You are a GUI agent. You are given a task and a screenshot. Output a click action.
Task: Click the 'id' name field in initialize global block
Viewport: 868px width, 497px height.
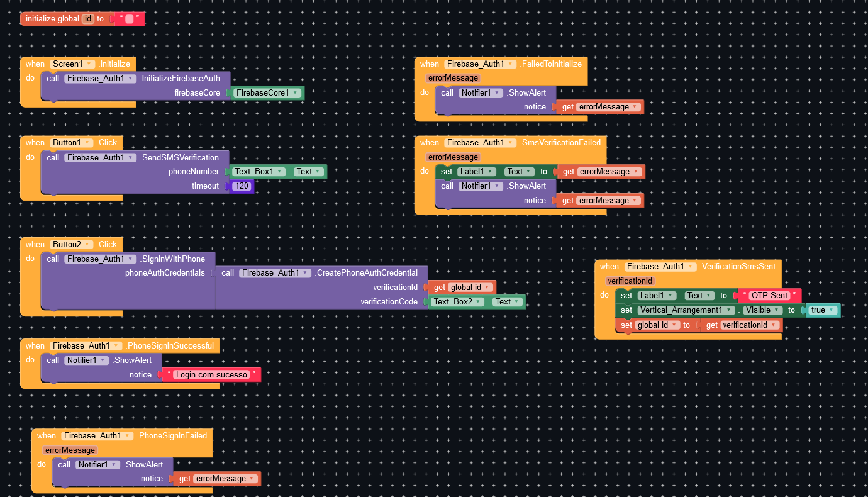pos(88,19)
